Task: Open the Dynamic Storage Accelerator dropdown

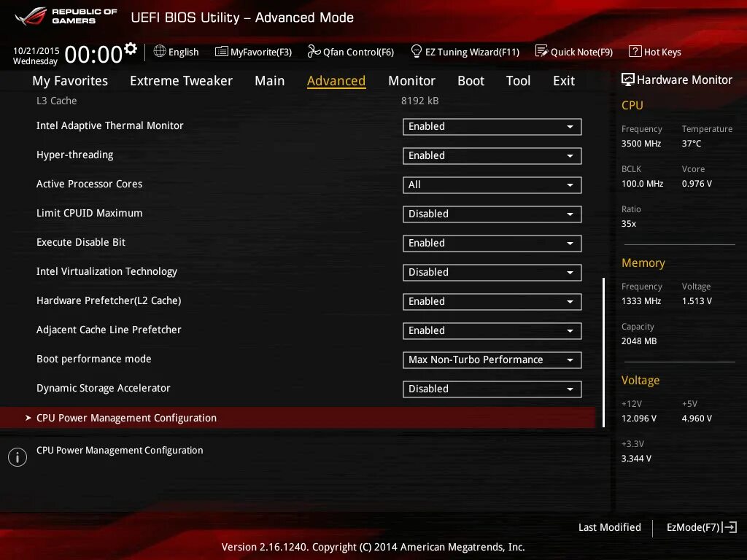Action: pos(492,389)
